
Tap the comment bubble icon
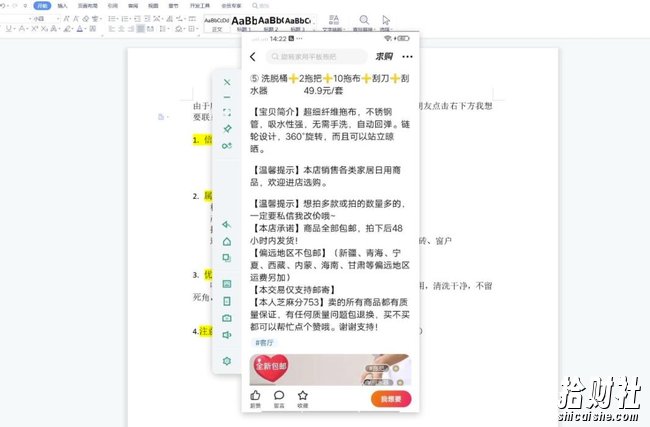(x=279, y=395)
